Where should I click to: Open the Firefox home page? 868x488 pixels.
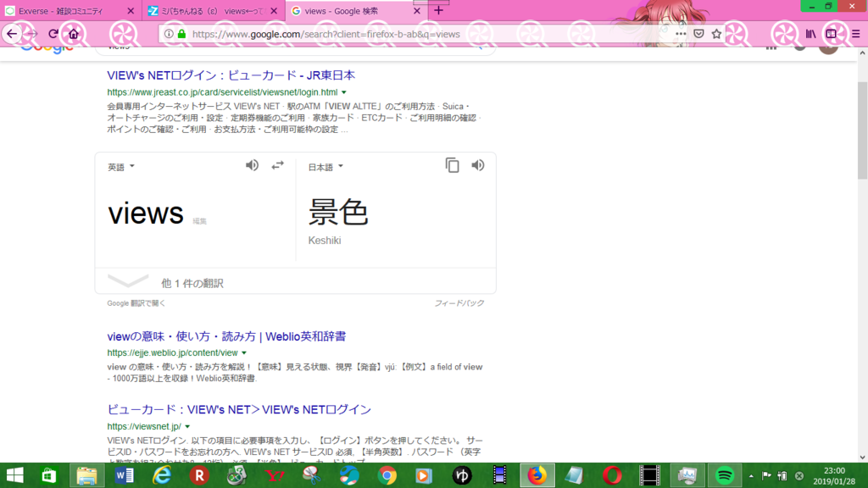[74, 34]
